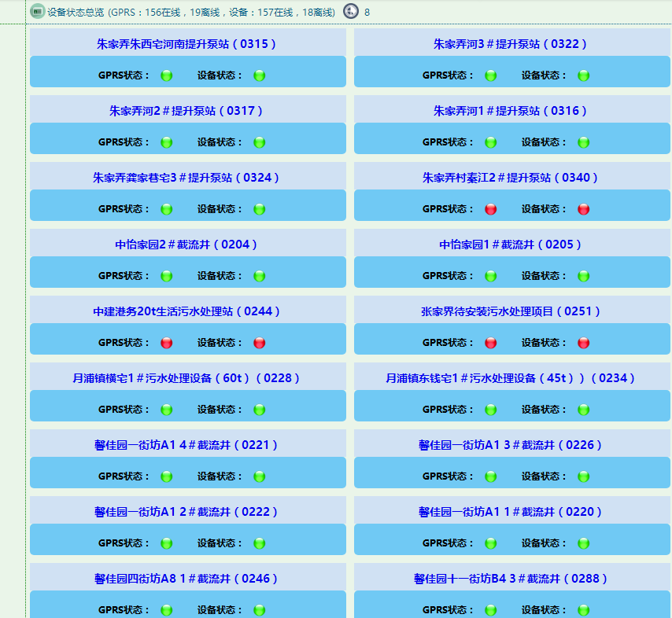Image resolution: width=672 pixels, height=618 pixels.
Task: Open 馨佳园一街坊A1 1#截流井 (0220) link
Action: pyautogui.click(x=510, y=511)
